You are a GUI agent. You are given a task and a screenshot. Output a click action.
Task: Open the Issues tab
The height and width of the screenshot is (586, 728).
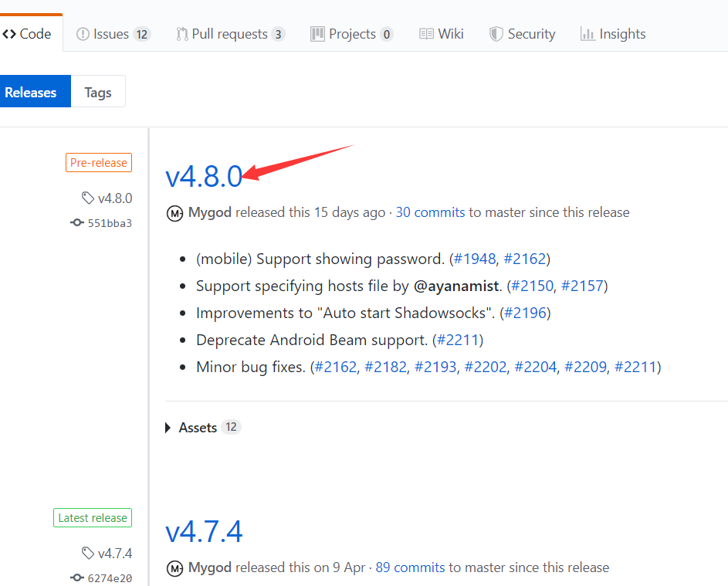click(x=113, y=34)
